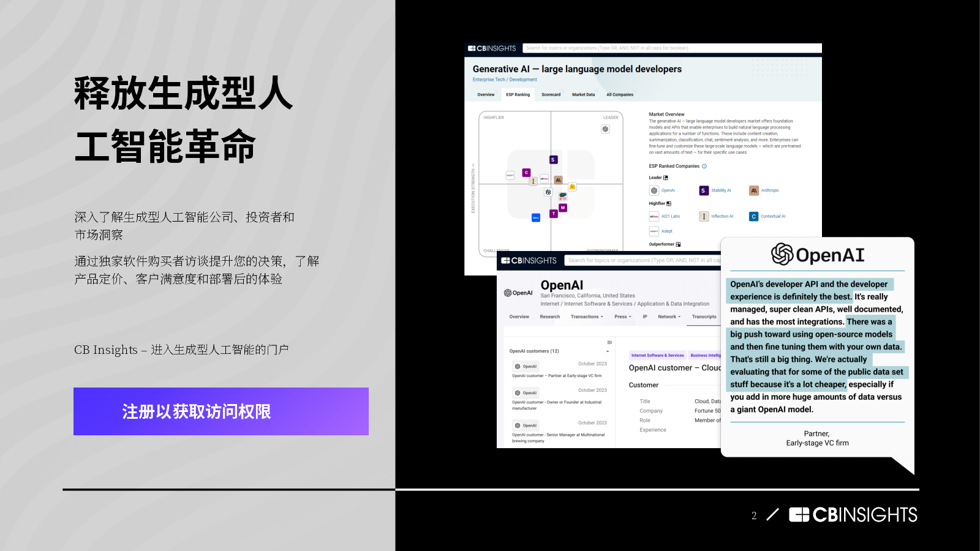Expand the Network dropdown menu
Viewport: 980px width, 551px height.
pos(669,317)
